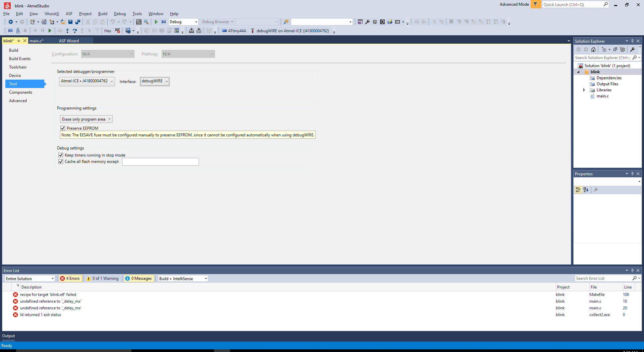Image resolution: width=644 pixels, height=352 pixels.
Task: Open the Debug Browser dropdown
Action: tap(217, 22)
